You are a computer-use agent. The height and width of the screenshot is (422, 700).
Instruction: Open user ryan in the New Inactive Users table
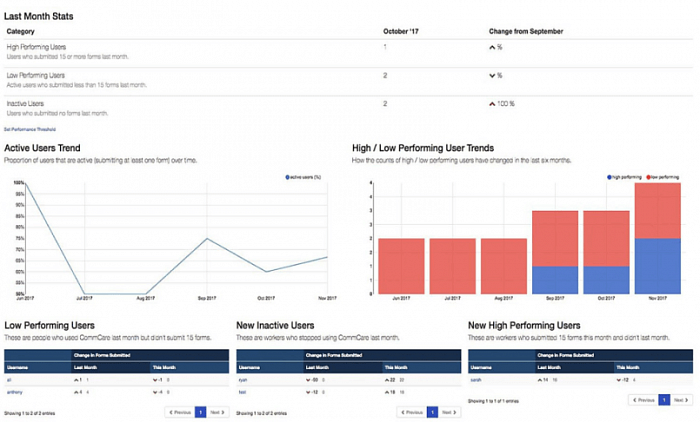[242, 380]
